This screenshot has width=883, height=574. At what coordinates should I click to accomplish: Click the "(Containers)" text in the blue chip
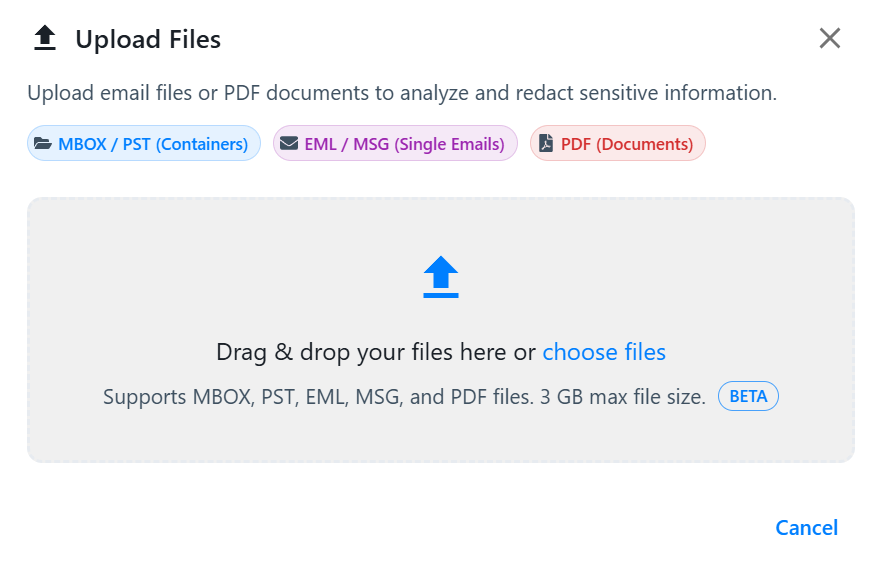click(202, 144)
